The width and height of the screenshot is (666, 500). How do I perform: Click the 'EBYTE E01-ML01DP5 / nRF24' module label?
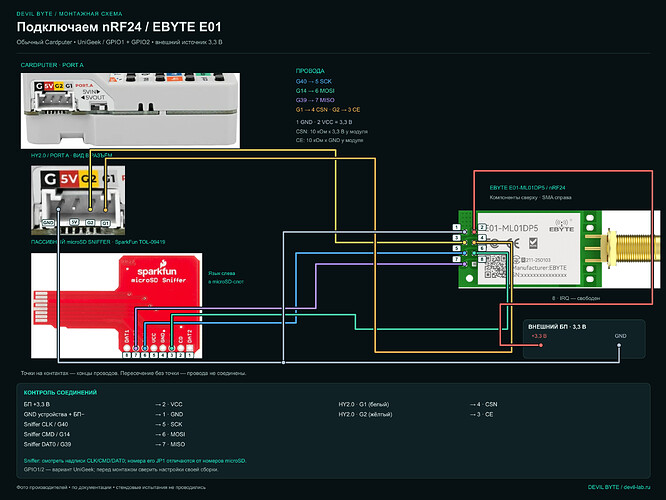[527, 187]
